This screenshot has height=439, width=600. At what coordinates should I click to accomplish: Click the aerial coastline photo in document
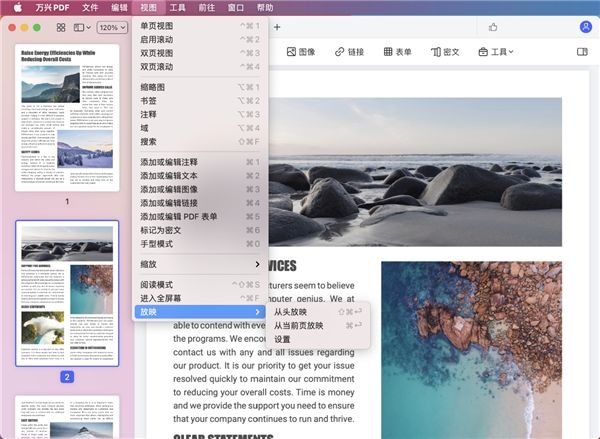(x=471, y=350)
